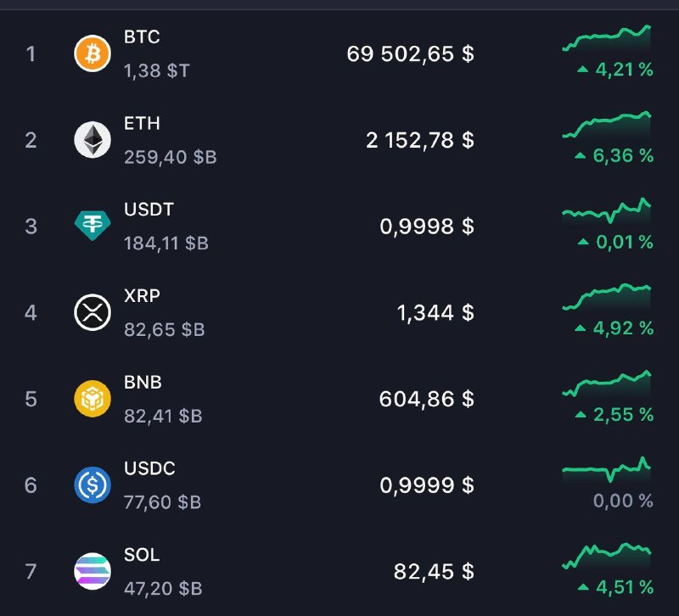Click the USDC 0,00 % change value
The image size is (679, 616).
coord(623,501)
